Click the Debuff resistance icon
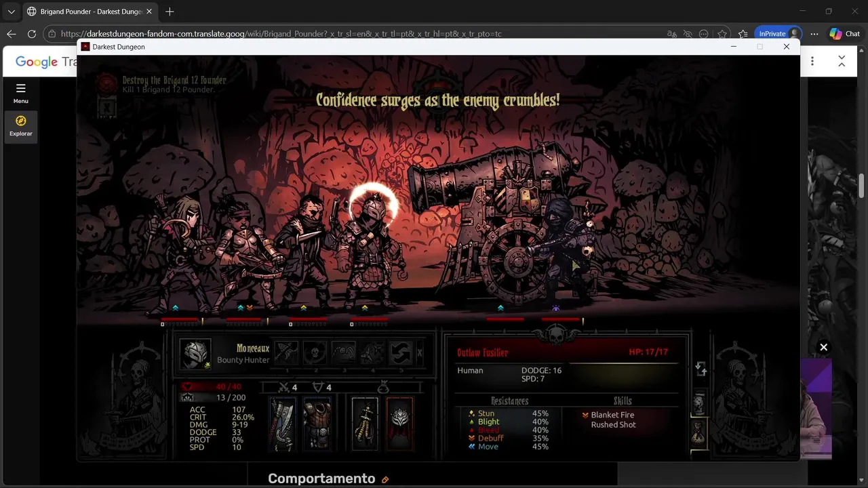This screenshot has width=868, height=488. (x=471, y=439)
